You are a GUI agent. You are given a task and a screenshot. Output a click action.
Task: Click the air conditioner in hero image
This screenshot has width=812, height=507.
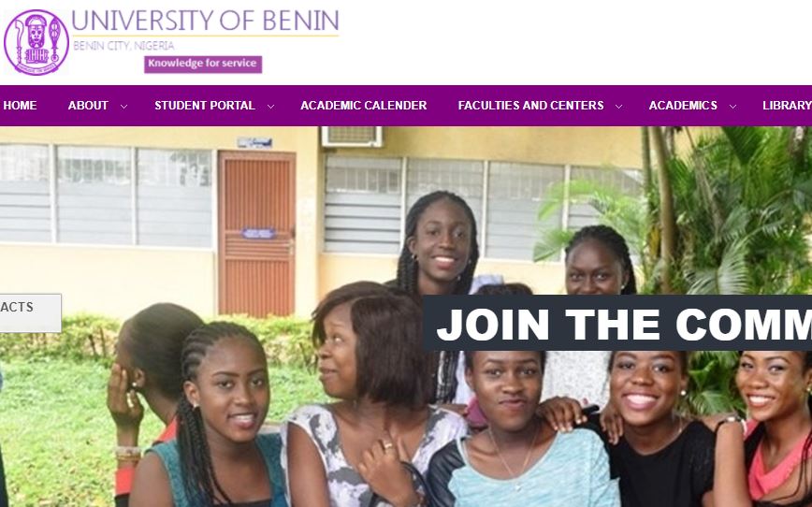pyautogui.click(x=352, y=137)
